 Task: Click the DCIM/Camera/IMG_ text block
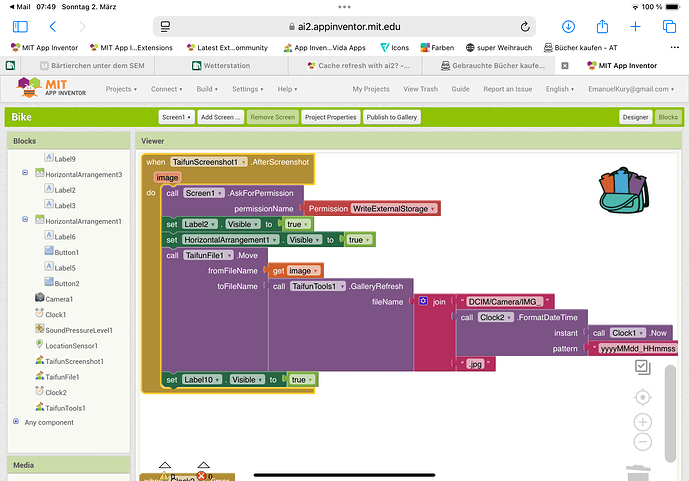coord(505,302)
